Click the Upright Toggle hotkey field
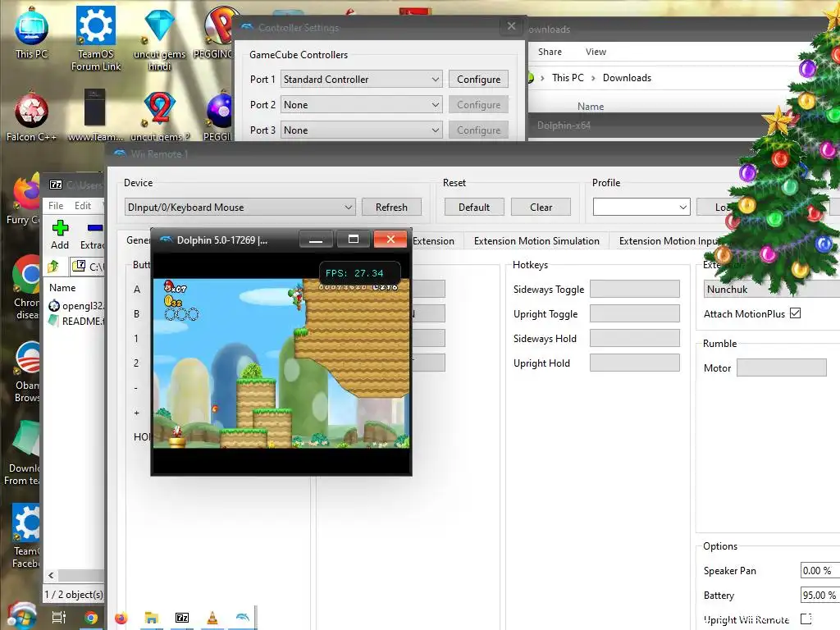Viewport: 840px width, 630px height. (635, 314)
